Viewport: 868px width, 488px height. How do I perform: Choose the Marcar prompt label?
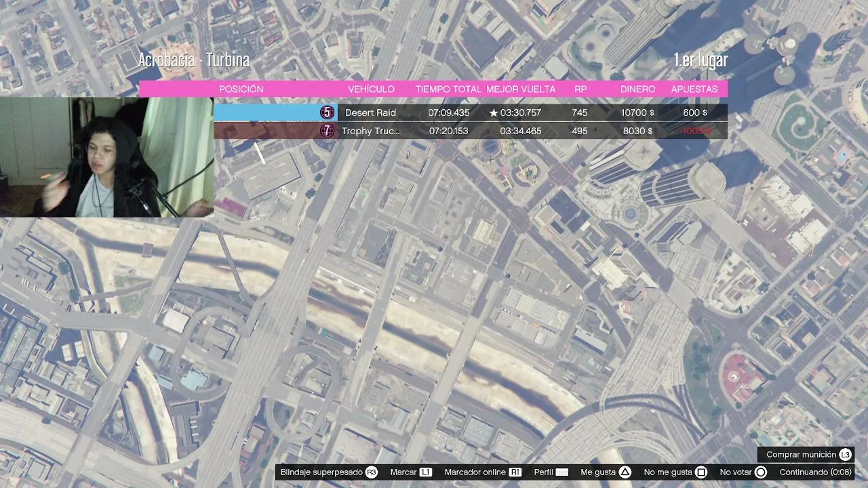[x=403, y=472]
